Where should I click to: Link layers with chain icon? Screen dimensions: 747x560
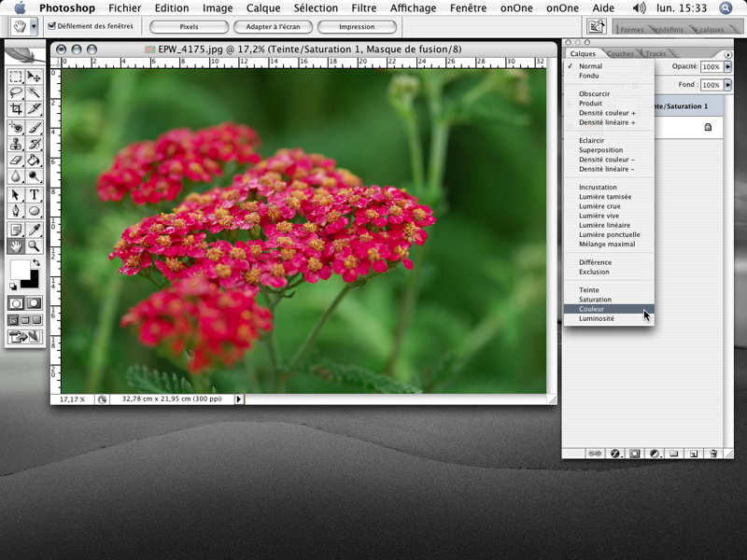595,454
